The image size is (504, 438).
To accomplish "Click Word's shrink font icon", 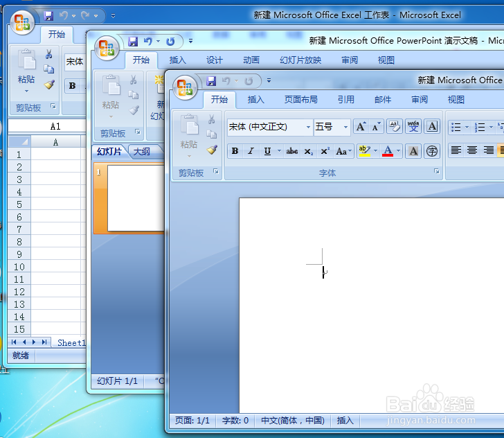I will (376, 127).
